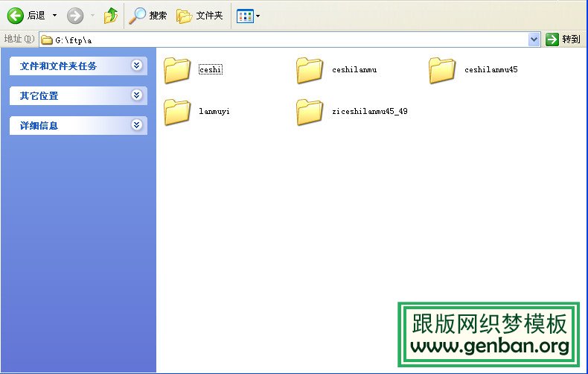Open the Forward button history dropdown
Screen dimensions: 588x374
(x=92, y=15)
